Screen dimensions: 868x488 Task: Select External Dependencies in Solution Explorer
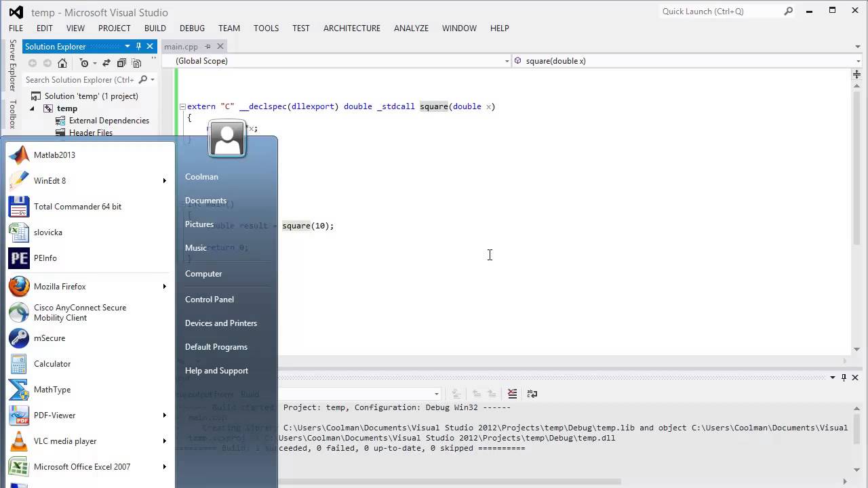pos(108,121)
